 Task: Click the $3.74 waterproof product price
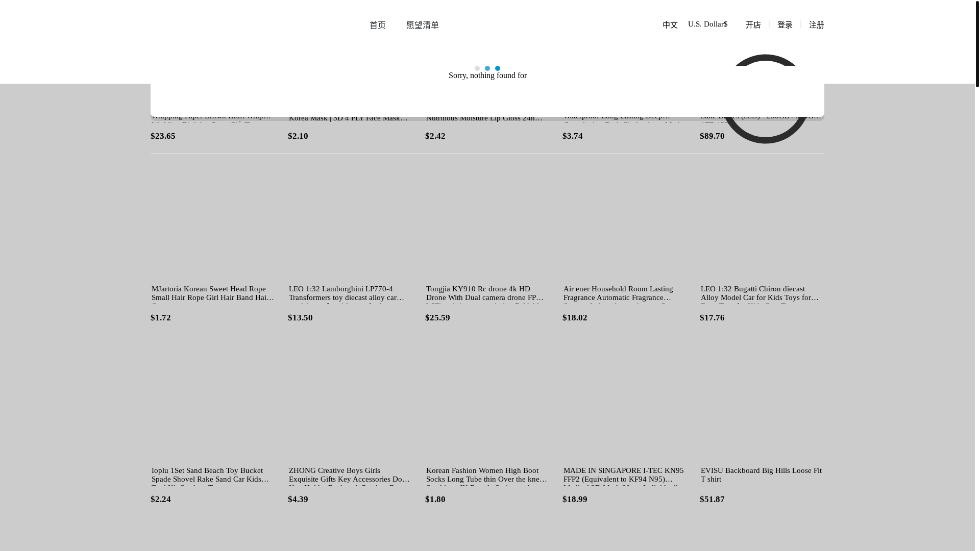[x=573, y=136]
